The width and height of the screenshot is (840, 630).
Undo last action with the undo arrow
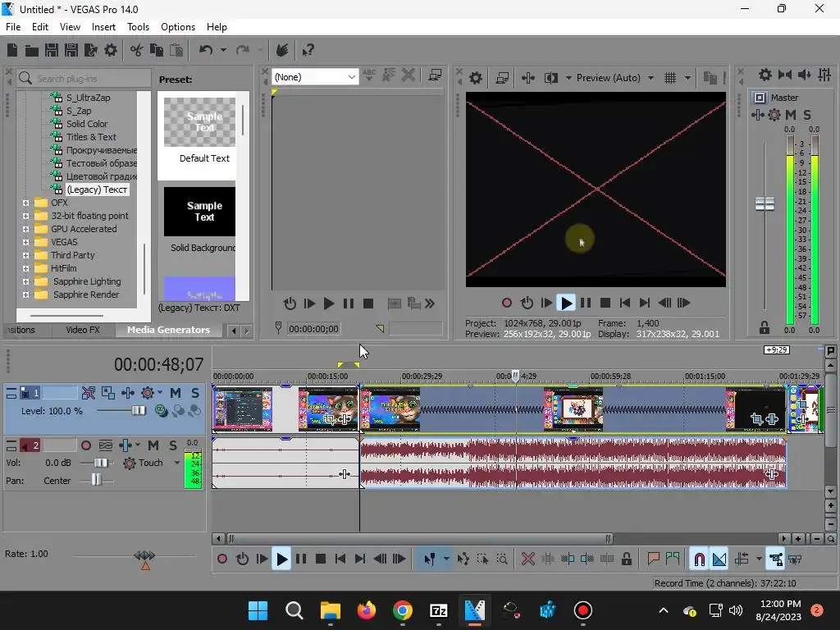(206, 50)
